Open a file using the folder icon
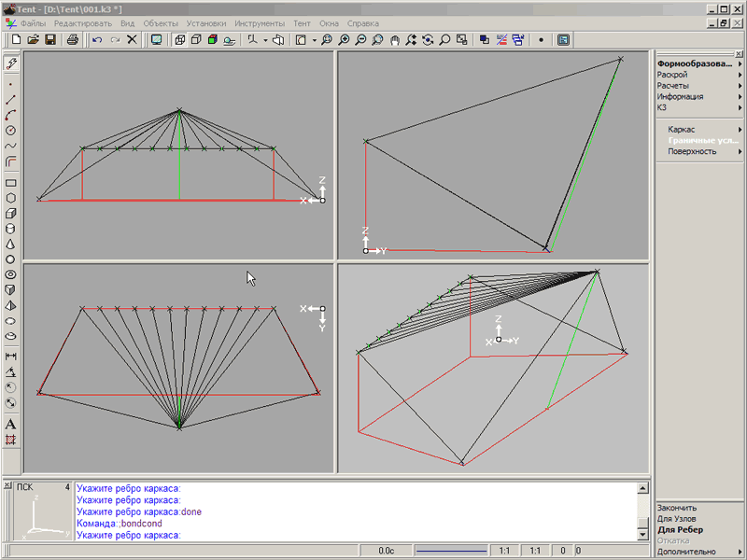This screenshot has width=747, height=560. (33, 40)
